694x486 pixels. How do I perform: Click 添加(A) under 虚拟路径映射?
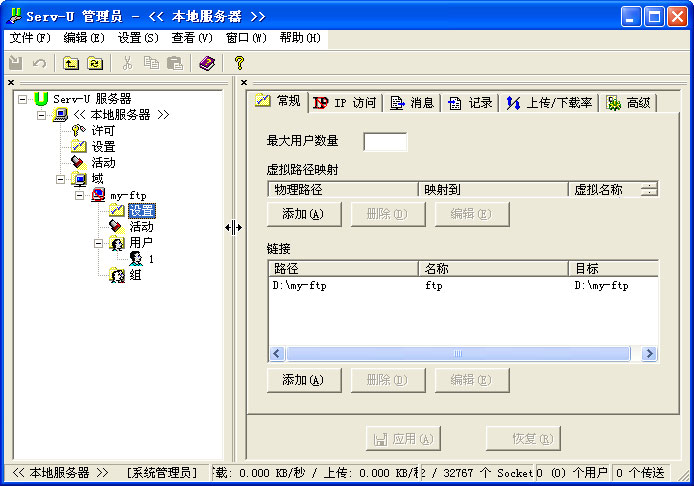tap(304, 214)
